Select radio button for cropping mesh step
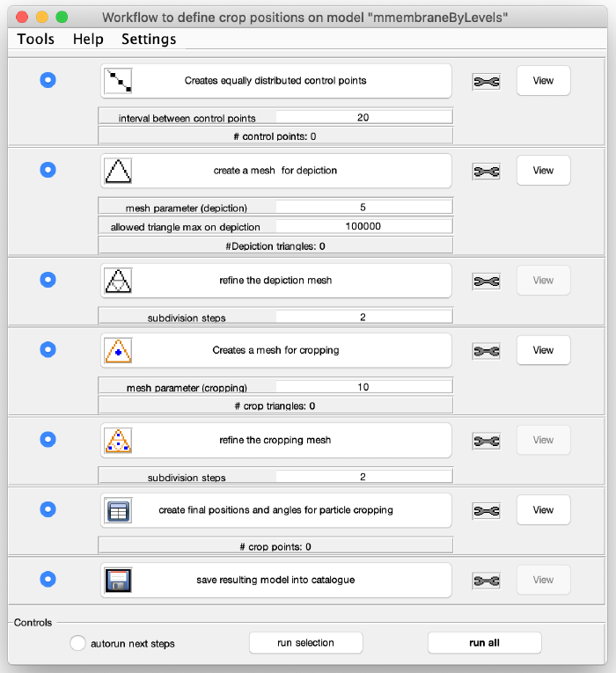Screen dimensions: 616x673 (48, 349)
